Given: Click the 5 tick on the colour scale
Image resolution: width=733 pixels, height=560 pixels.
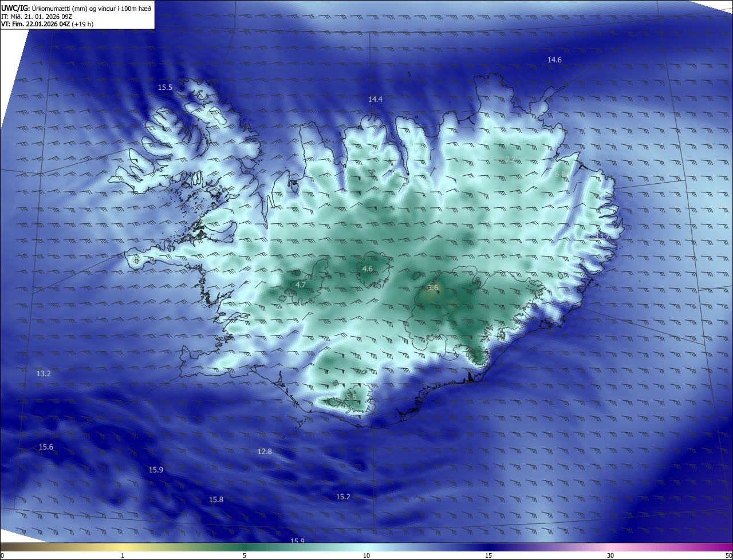Looking at the screenshot, I should click(x=245, y=555).
